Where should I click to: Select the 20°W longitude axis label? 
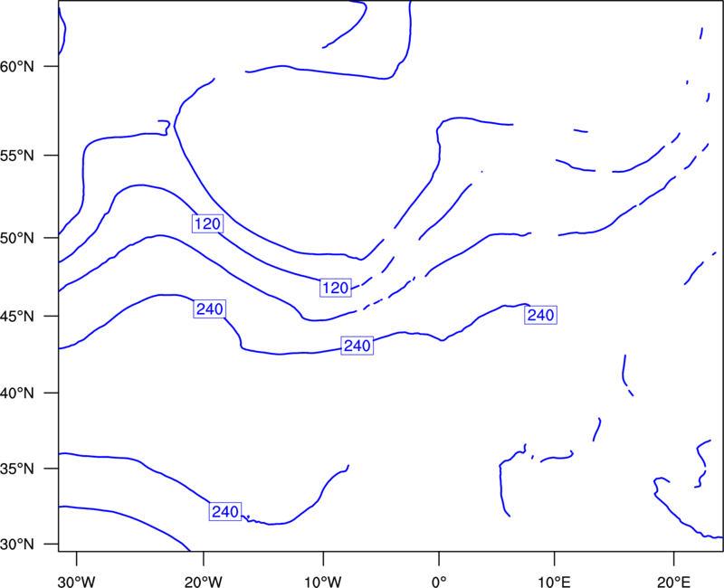pos(204,582)
